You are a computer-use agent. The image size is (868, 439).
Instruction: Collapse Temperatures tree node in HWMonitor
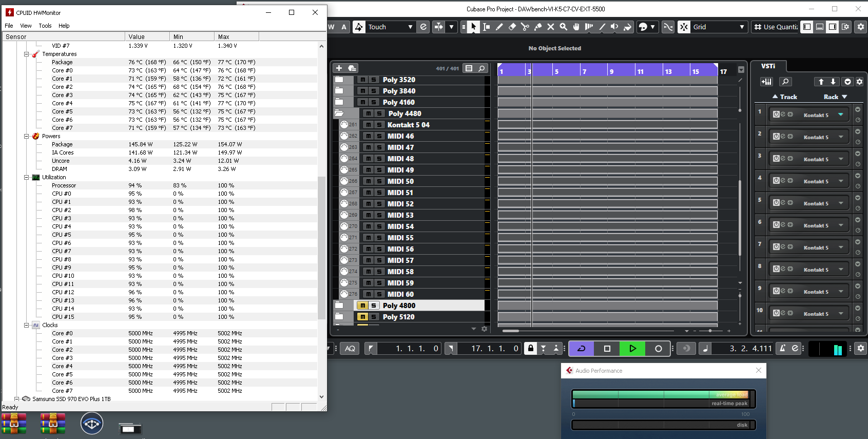point(26,54)
